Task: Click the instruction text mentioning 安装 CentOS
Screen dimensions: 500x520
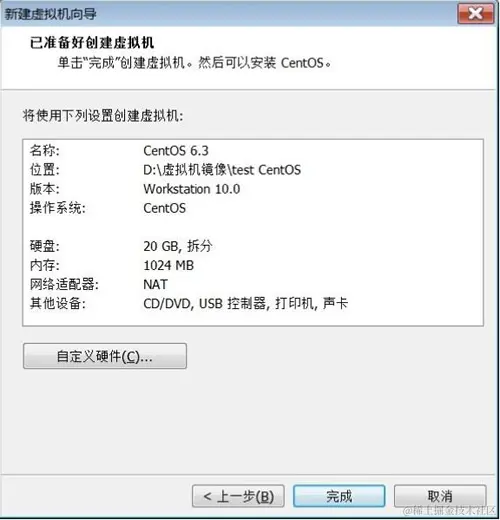Action: pos(194,63)
